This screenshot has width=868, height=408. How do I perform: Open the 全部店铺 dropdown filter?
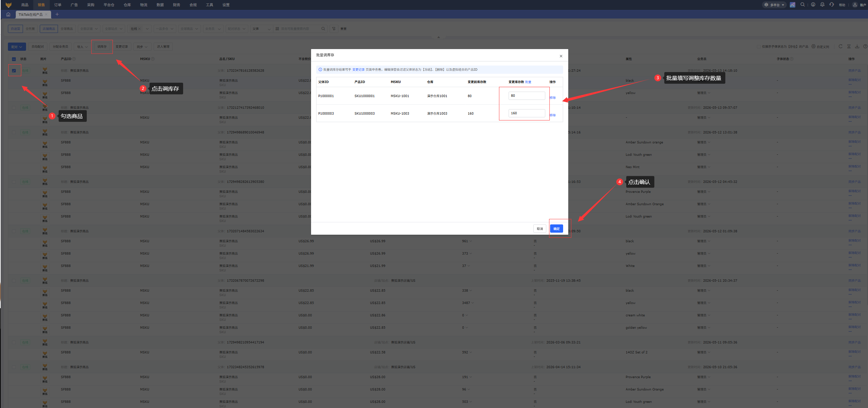[x=89, y=29]
